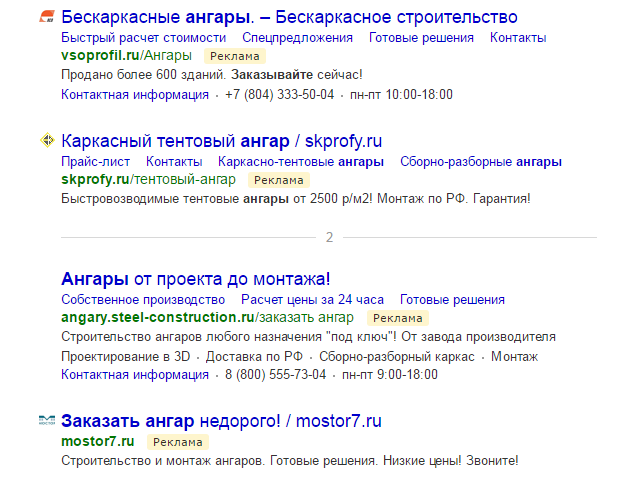Open the 'Прайс-лист' sitelink
Viewport: 626px width, 485px height.
pyautogui.click(x=95, y=162)
